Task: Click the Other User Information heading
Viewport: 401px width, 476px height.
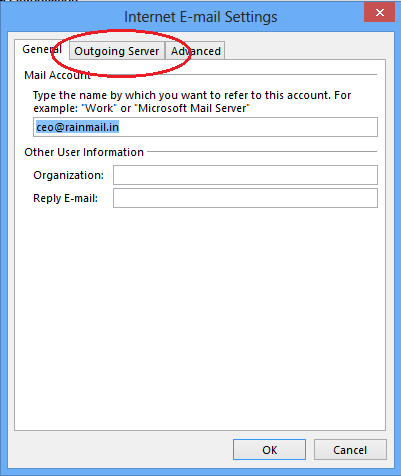Action: coord(84,152)
